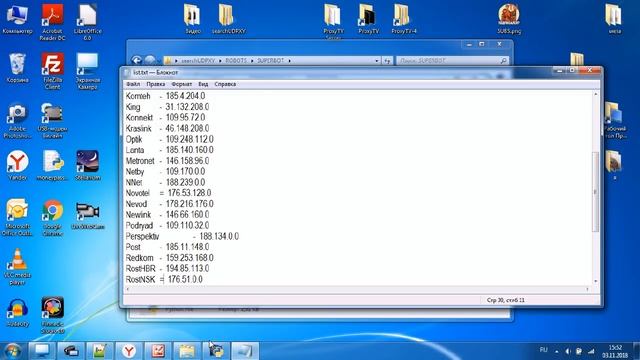This screenshot has height=360, width=640.
Task: Open the Explorer address bar history dropdown
Action: coord(376,60)
